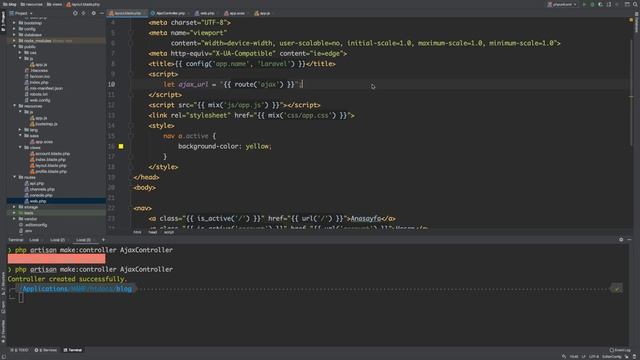The width and height of the screenshot is (640, 360).
Task: Toggle fold marker at the script tag line 9
Action: point(131,74)
